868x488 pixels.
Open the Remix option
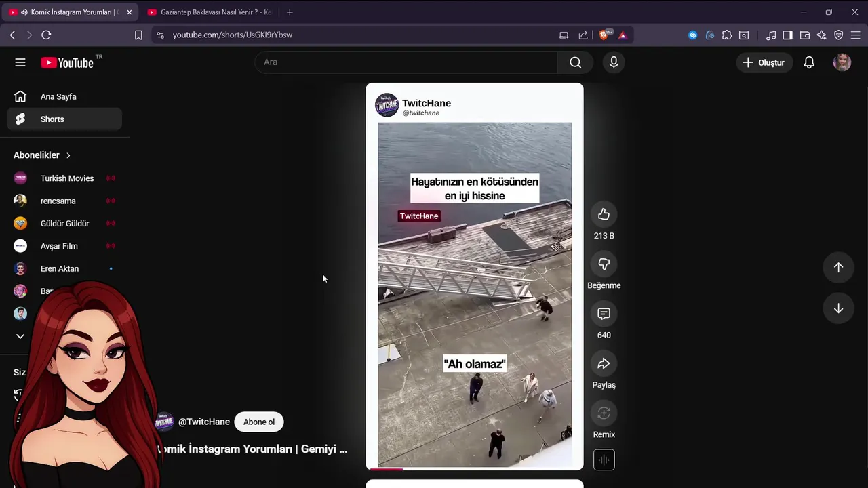604,413
